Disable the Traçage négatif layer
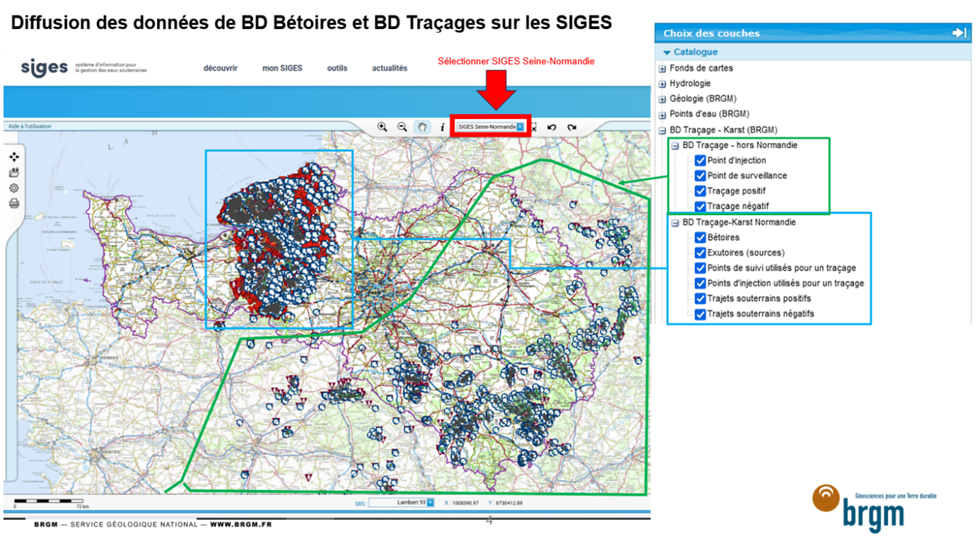 (701, 206)
